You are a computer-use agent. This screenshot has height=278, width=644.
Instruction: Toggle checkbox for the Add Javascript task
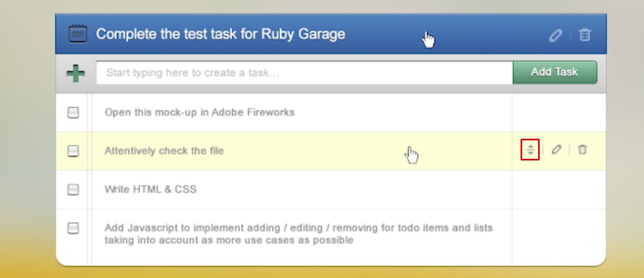coord(73,228)
